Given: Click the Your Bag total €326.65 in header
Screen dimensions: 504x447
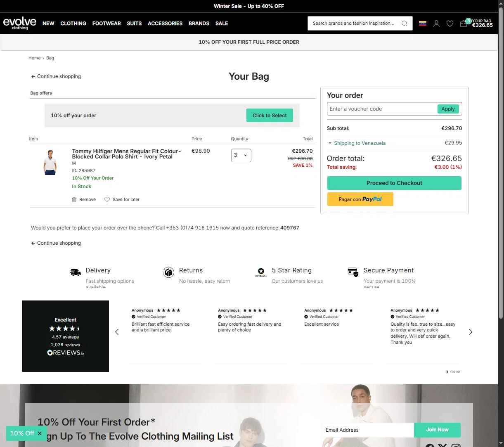Looking at the screenshot, I should coord(483,25).
